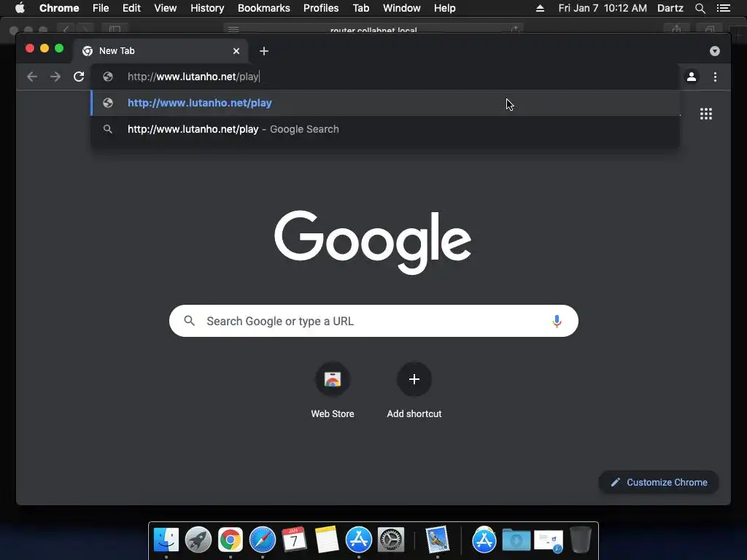Image resolution: width=747 pixels, height=560 pixels.
Task: Open the Apple menu
Action: click(x=20, y=8)
